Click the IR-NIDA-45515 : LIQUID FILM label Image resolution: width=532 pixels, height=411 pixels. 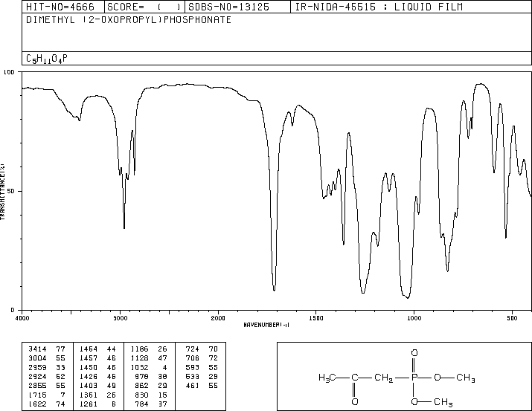coord(379,7)
